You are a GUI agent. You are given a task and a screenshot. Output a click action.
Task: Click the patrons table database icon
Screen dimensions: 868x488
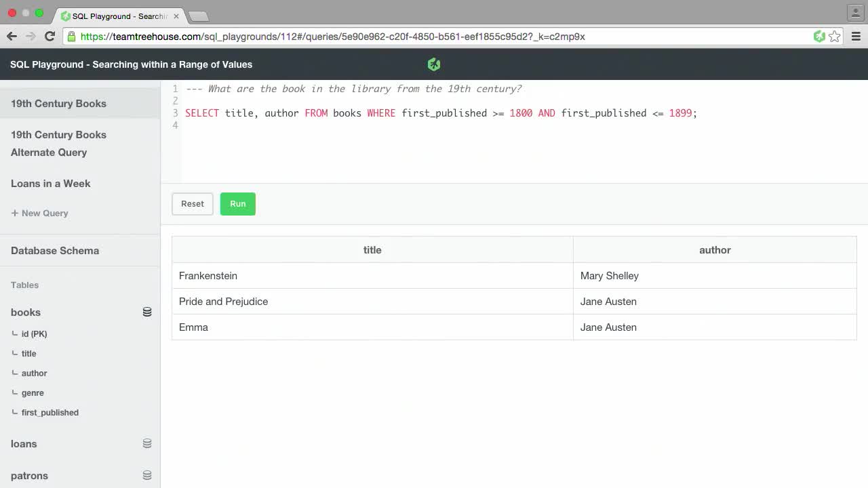coord(147,475)
